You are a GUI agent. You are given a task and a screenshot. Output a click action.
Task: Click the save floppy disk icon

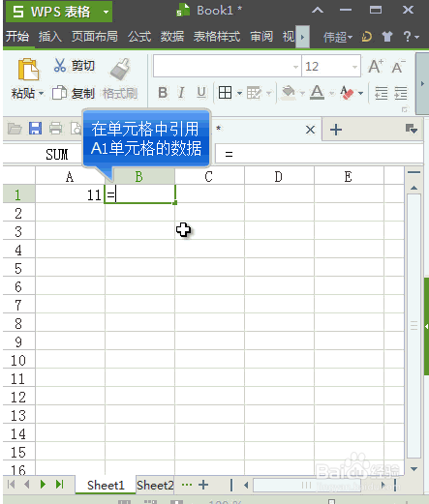point(35,129)
